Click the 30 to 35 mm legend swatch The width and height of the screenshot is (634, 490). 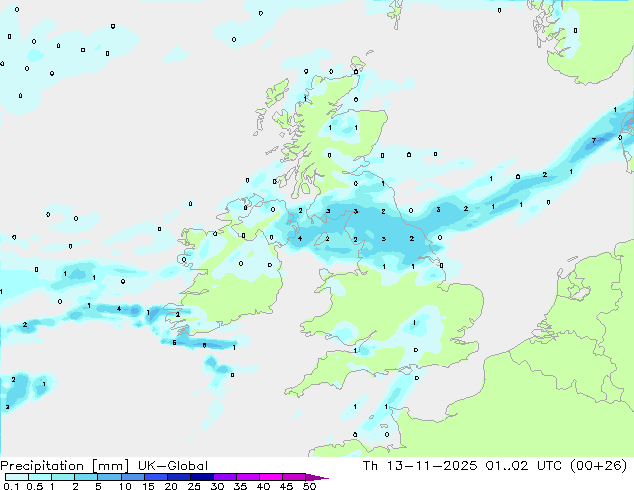coord(224,477)
